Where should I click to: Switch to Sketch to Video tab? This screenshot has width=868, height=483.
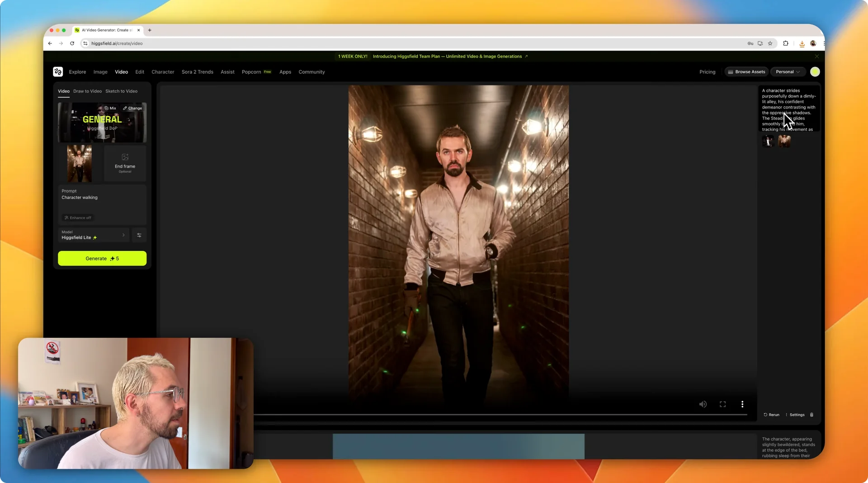(121, 91)
